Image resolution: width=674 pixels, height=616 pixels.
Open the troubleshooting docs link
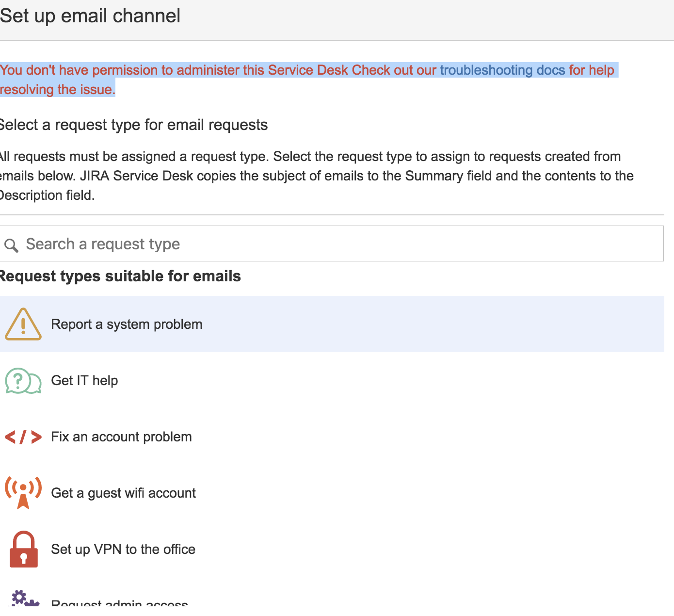pos(502,70)
